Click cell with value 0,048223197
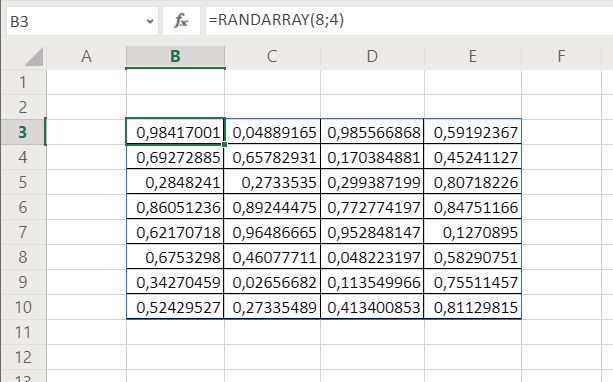Screen dimensions: 613x382 pos(372,257)
